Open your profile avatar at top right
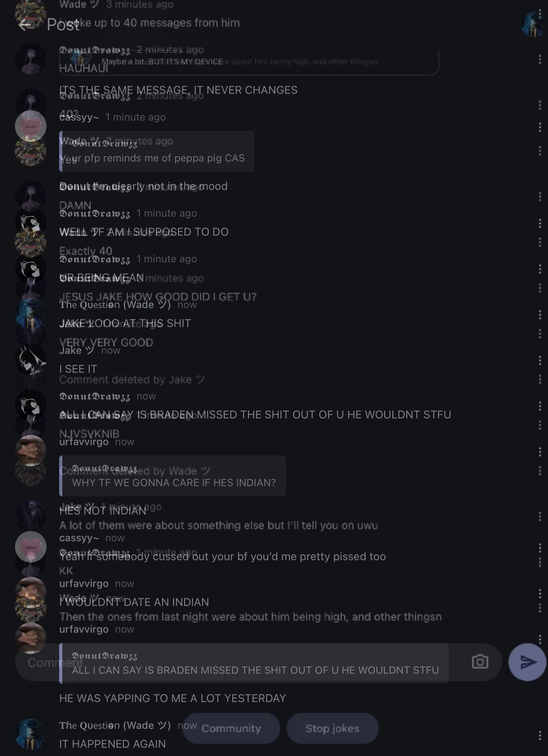Screen dimensions: 548x756 click(533, 24)
